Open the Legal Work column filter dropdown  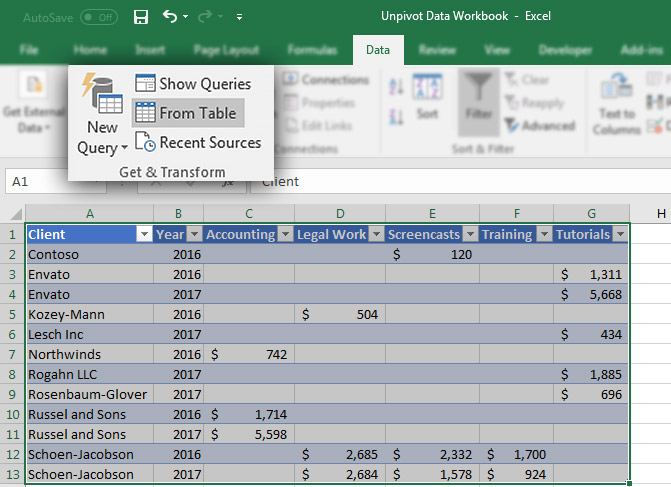377,234
